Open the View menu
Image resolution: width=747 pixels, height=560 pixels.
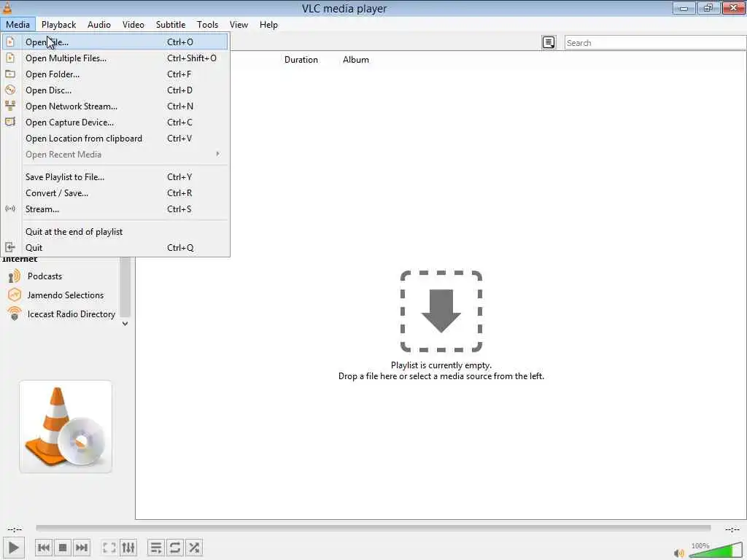(x=239, y=25)
